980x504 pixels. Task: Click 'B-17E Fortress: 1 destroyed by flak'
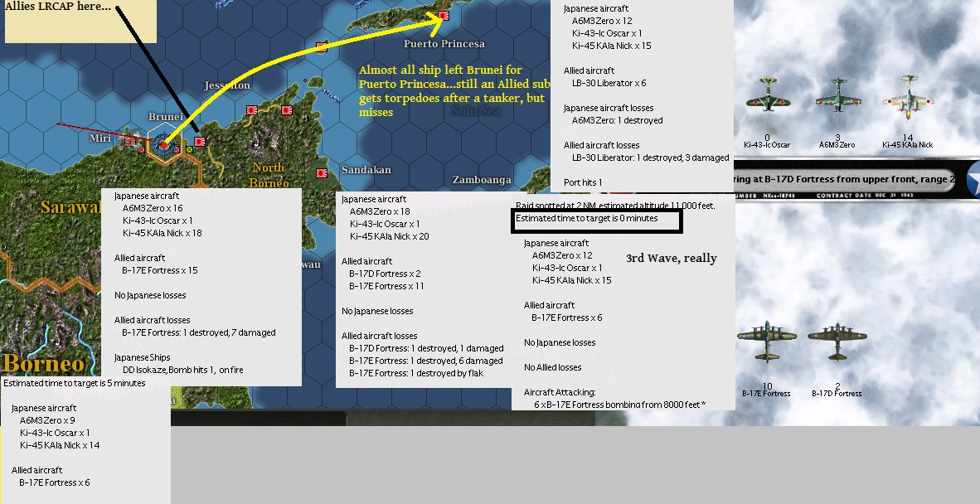tap(416, 374)
